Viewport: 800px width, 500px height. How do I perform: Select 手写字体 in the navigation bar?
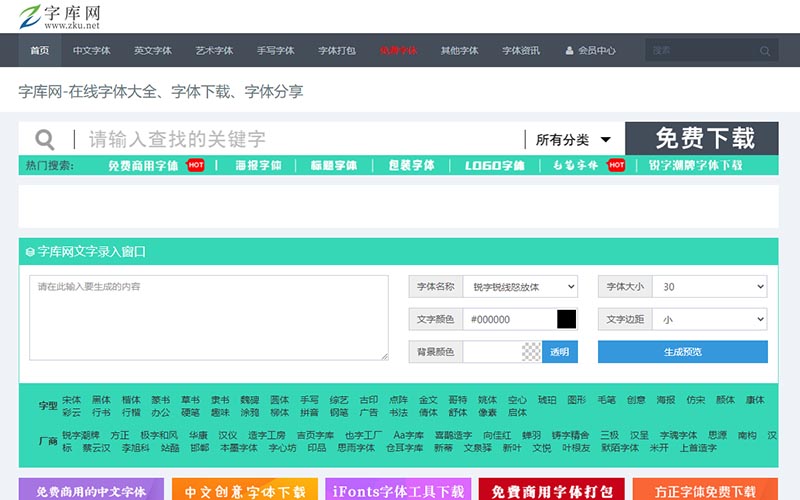coord(276,51)
